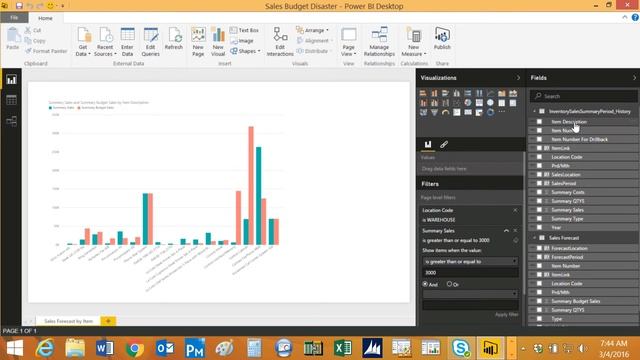This screenshot has width=640, height=360.
Task: Switch to the Data view sidebar icon
Action: [x=11, y=100]
